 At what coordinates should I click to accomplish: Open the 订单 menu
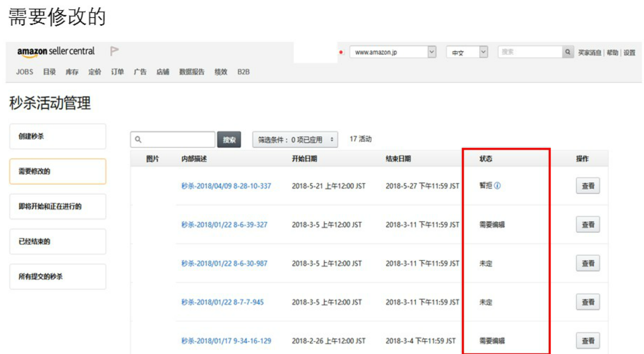(x=117, y=72)
